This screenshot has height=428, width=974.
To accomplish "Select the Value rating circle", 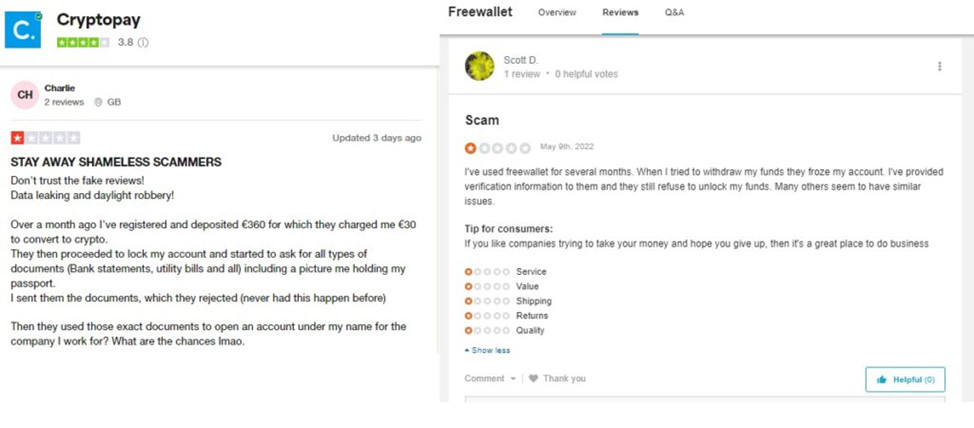I will click(470, 287).
